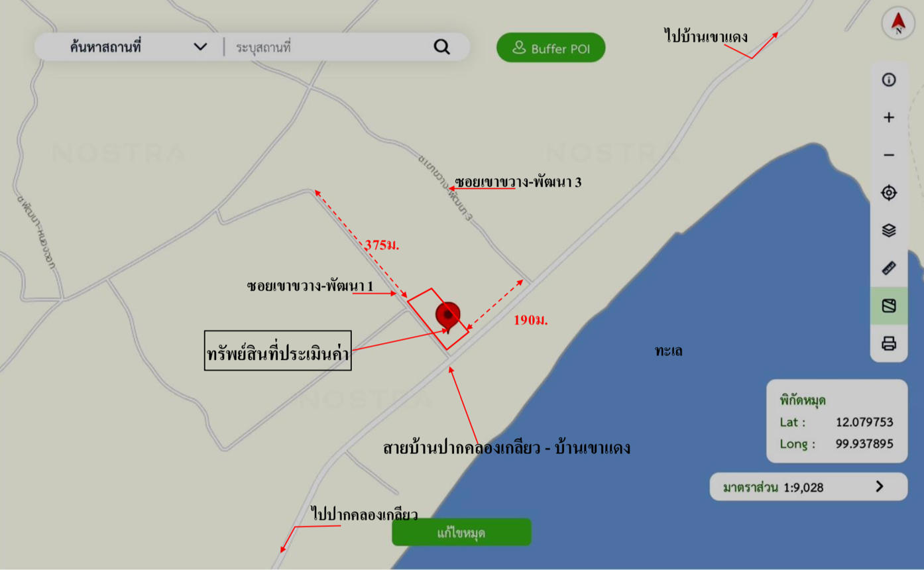Print the map using printer icon
The width and height of the screenshot is (924, 570).
[x=889, y=343]
